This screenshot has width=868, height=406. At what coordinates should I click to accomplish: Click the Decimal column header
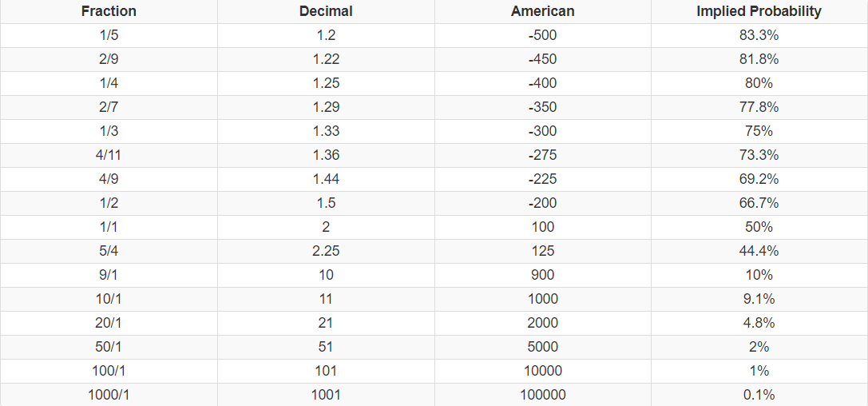[326, 11]
